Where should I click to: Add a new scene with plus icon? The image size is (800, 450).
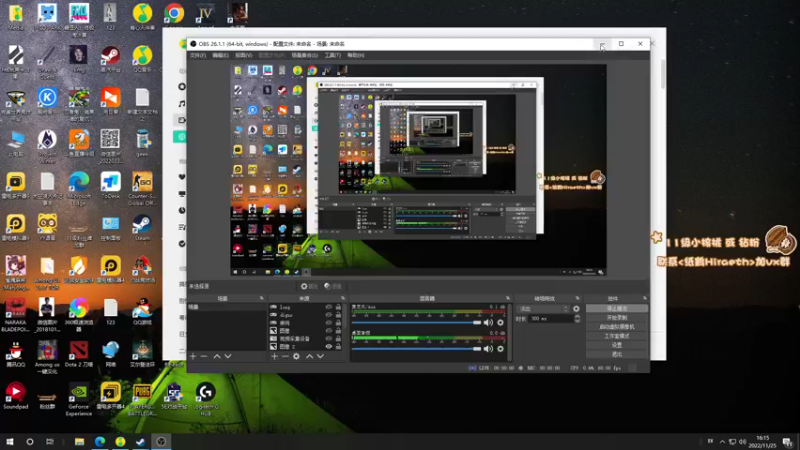click(193, 356)
